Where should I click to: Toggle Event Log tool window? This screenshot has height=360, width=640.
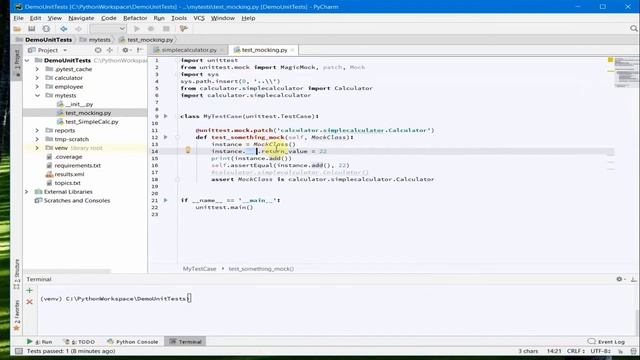606,342
